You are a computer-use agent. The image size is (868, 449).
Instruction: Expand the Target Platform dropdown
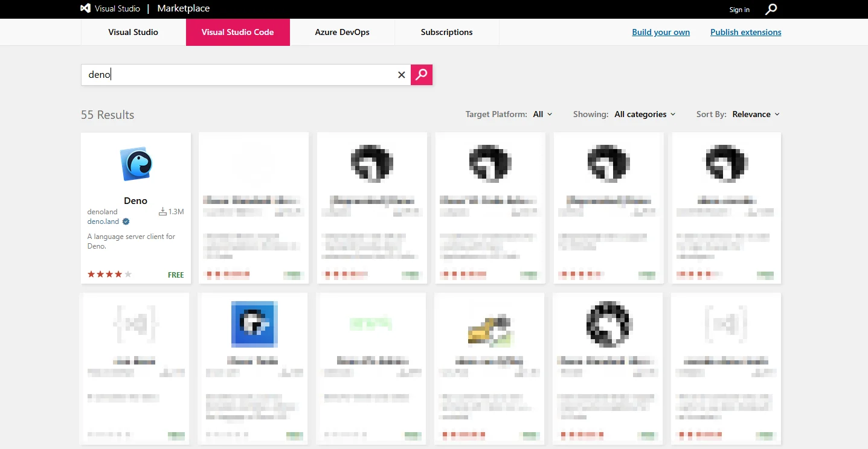(x=542, y=114)
